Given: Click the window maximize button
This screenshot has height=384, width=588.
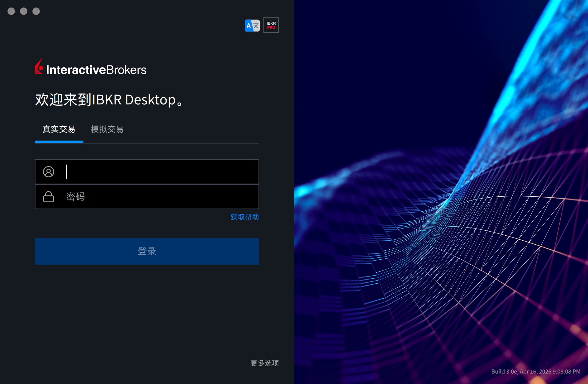Looking at the screenshot, I should click(36, 11).
